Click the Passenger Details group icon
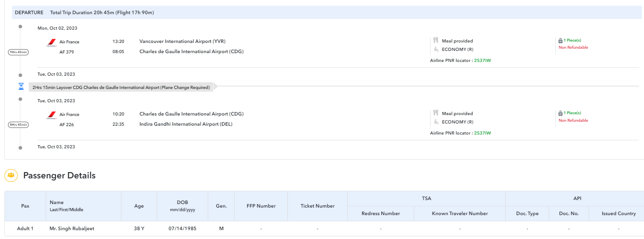The image size is (644, 239). tap(11, 175)
